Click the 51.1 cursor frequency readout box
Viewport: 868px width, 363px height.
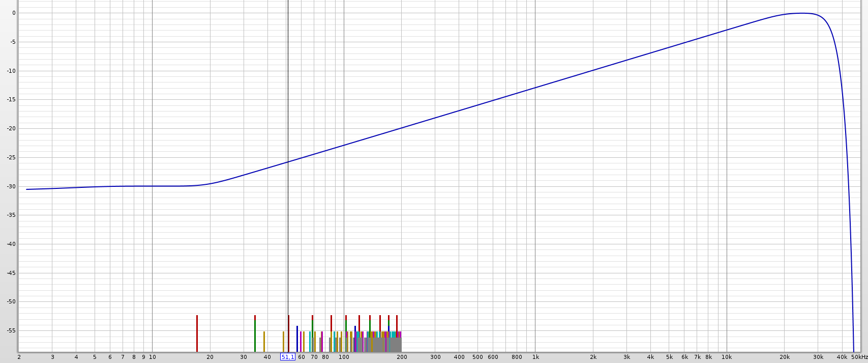coord(288,357)
